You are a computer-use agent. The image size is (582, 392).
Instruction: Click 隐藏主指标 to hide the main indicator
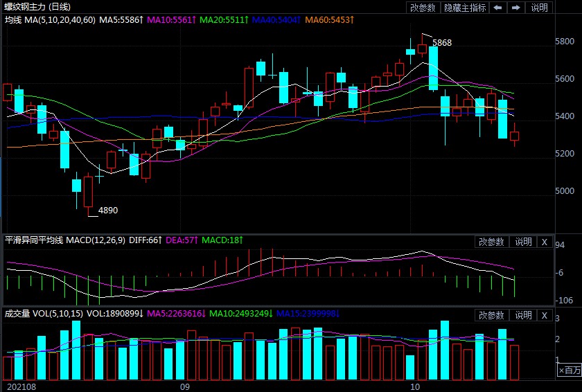[465, 8]
